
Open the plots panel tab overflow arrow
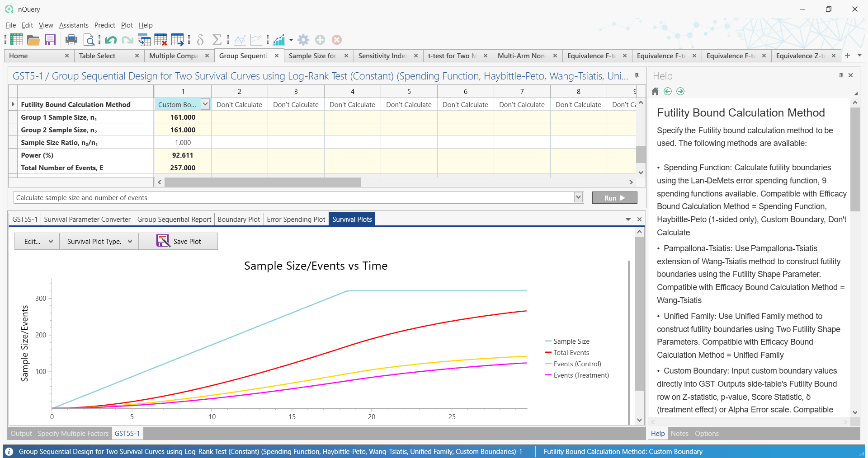coord(628,220)
